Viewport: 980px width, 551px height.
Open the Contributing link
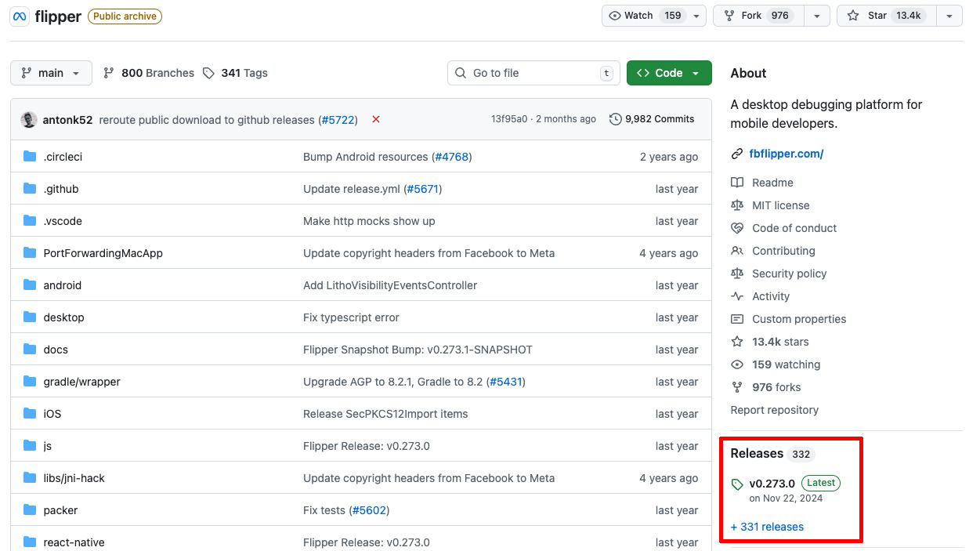coord(783,251)
